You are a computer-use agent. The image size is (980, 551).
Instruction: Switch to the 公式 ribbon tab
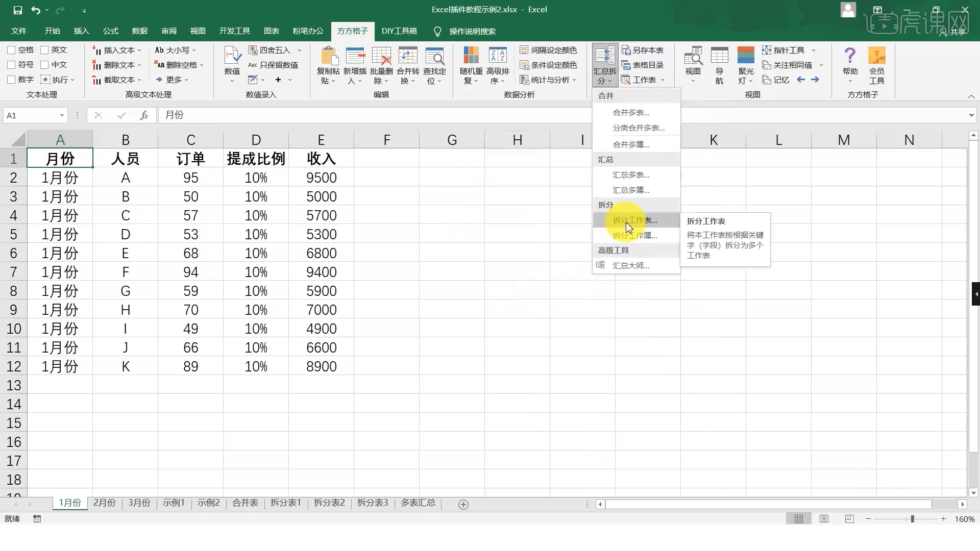(110, 31)
